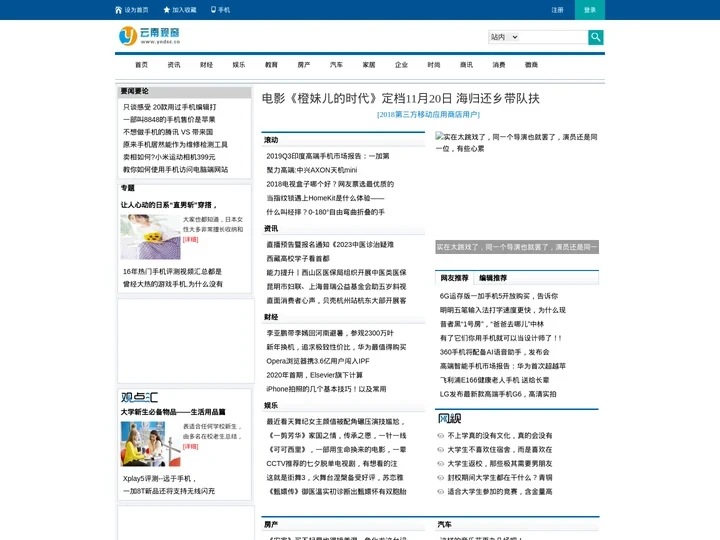Click the eye icon beside 大学生返校

[441, 463]
